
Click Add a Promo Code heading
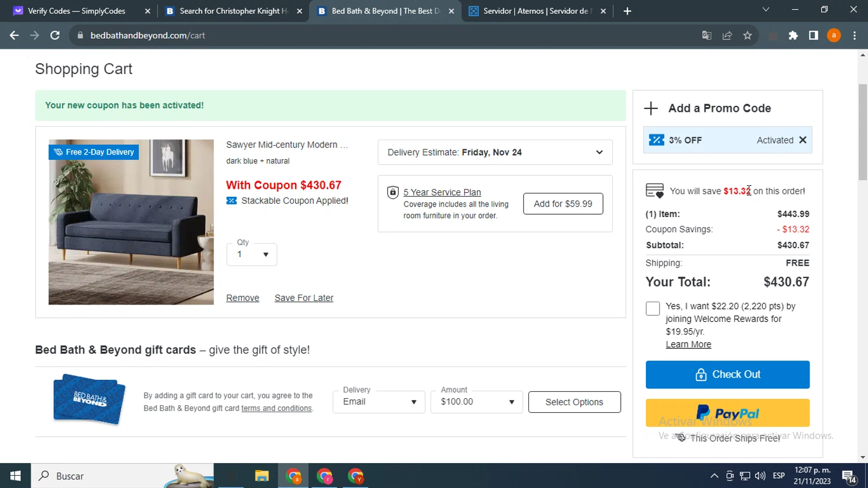point(719,108)
